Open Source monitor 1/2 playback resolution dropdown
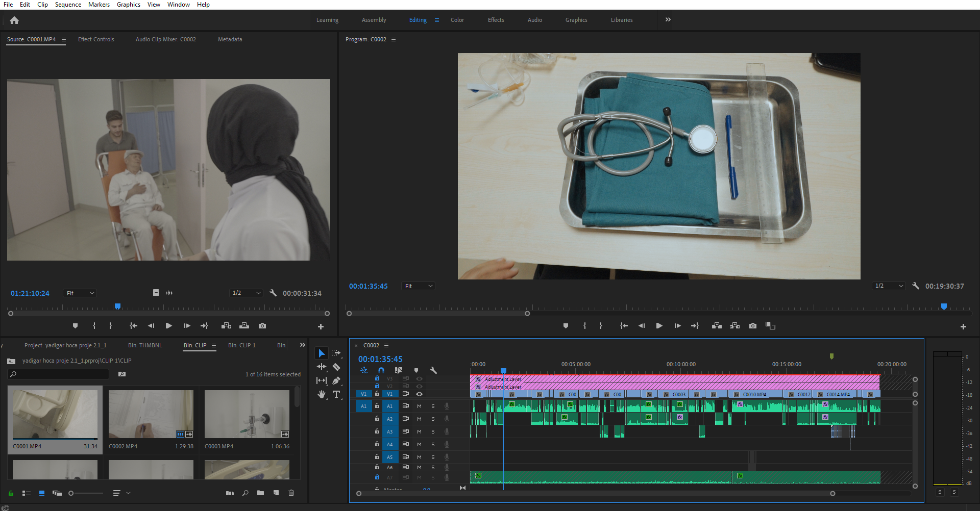The width and height of the screenshot is (980, 511). click(x=246, y=293)
